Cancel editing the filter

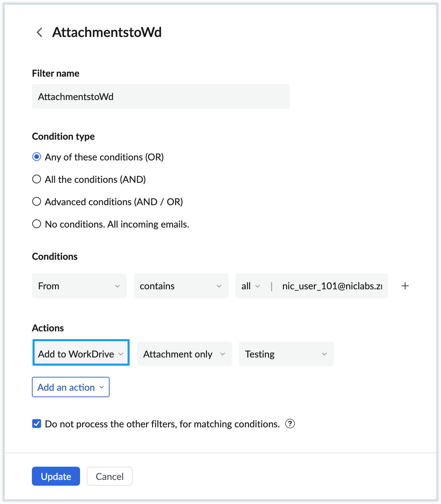(x=109, y=476)
